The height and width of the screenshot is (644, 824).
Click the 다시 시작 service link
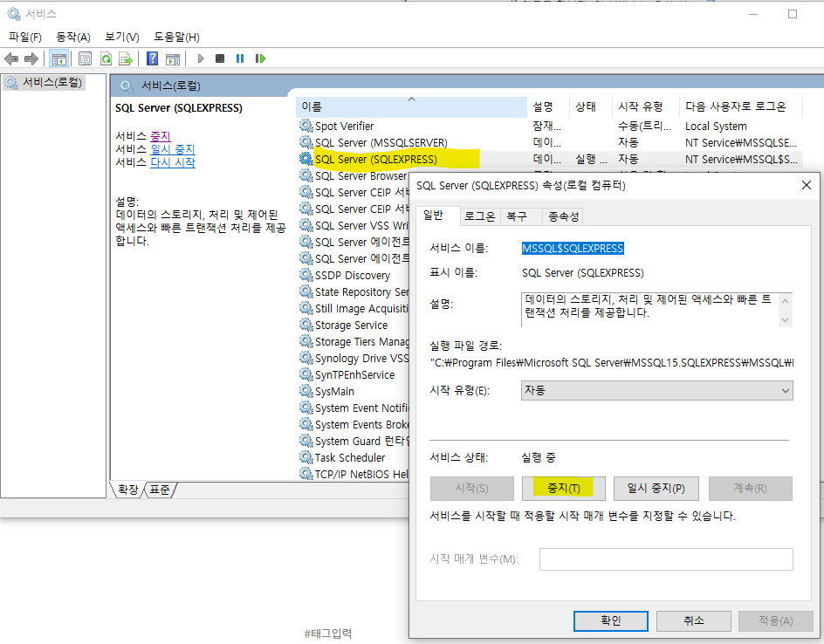coord(173,162)
